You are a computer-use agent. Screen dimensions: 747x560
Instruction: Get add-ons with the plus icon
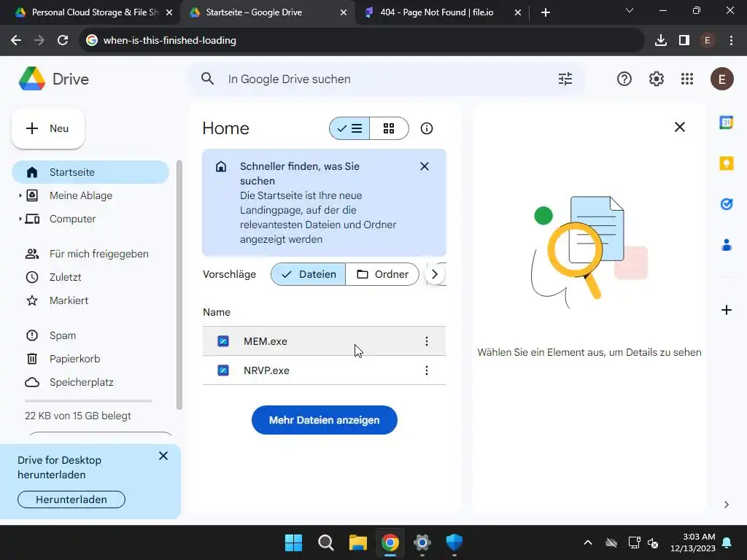tap(726, 311)
